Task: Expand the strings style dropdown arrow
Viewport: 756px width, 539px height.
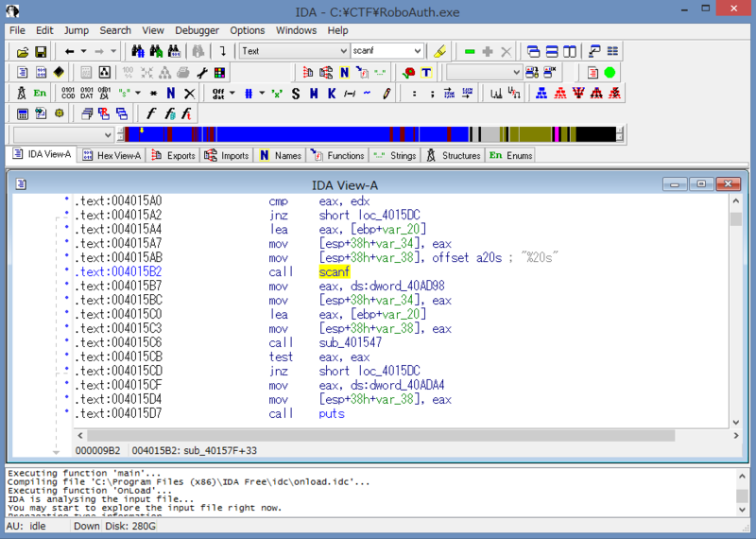Action: [138, 93]
